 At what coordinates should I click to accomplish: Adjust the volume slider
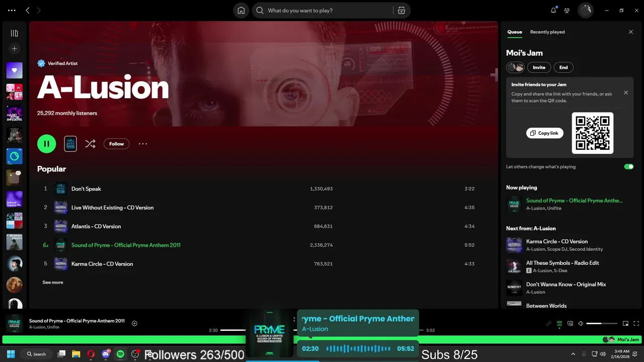602,324
